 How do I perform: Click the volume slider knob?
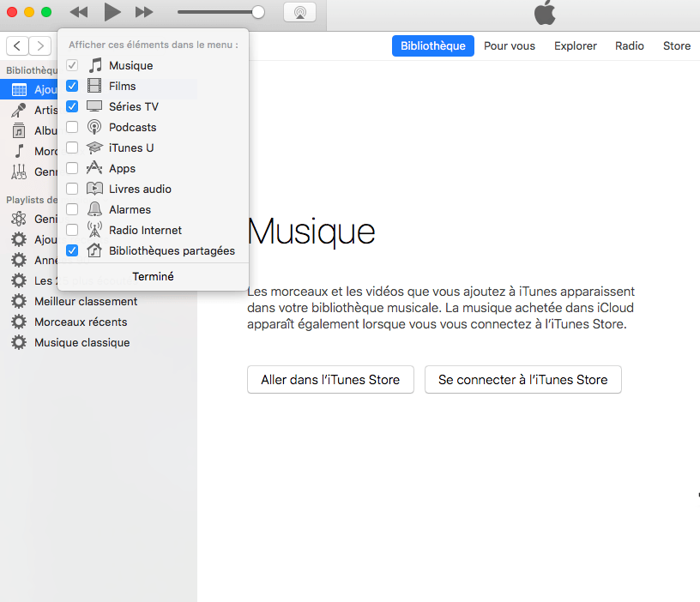(258, 12)
